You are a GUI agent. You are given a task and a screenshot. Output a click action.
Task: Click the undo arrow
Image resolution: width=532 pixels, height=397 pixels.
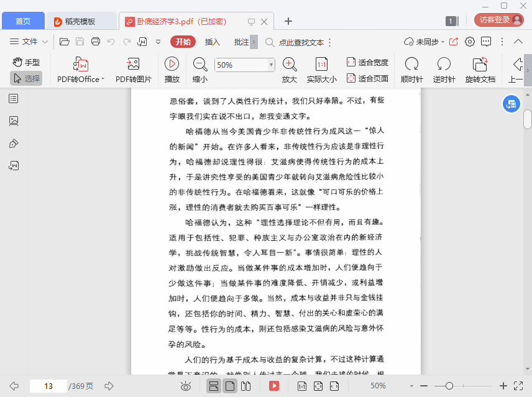(111, 42)
